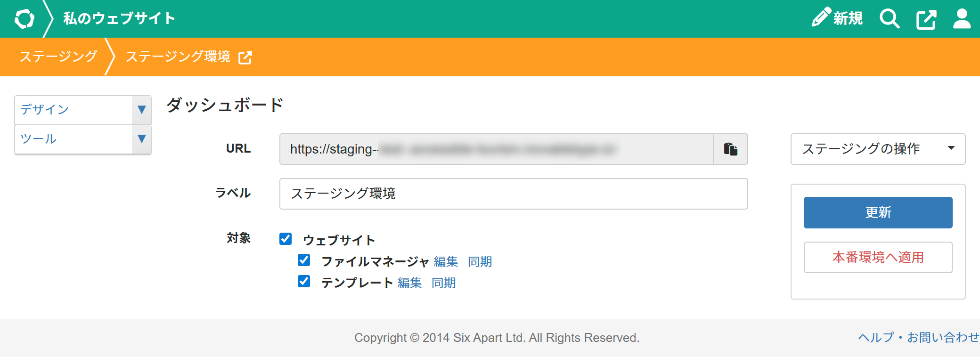Click the view site external-link icon
980x357 pixels.
click(926, 19)
